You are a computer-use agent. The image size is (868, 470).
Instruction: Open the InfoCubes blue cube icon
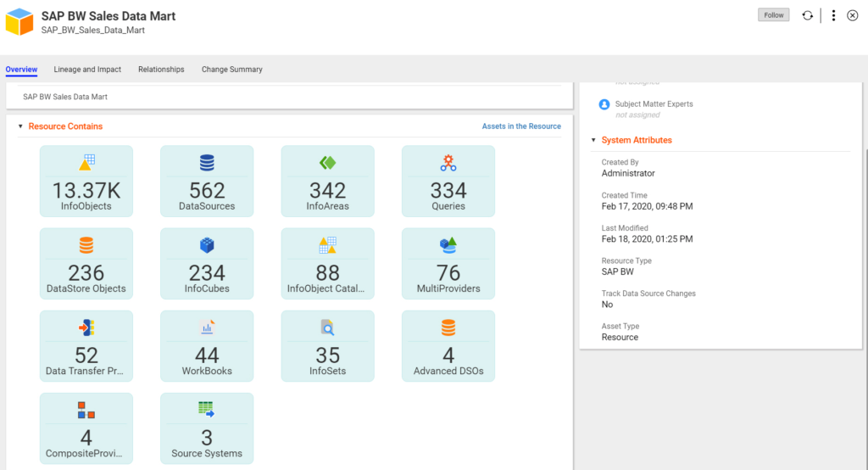[x=207, y=244]
